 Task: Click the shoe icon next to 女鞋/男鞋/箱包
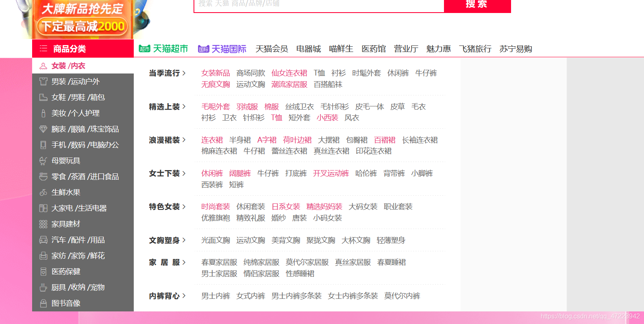pyautogui.click(x=43, y=97)
